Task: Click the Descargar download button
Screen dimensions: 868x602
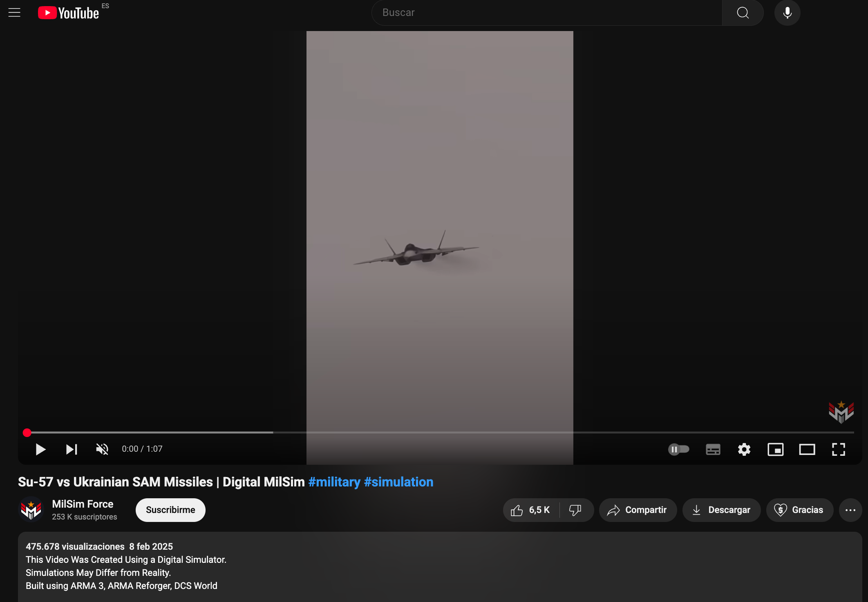Action: (x=721, y=510)
